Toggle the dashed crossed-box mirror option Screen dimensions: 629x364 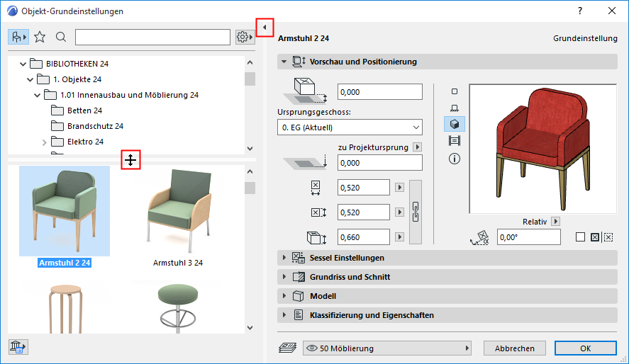click(x=608, y=237)
